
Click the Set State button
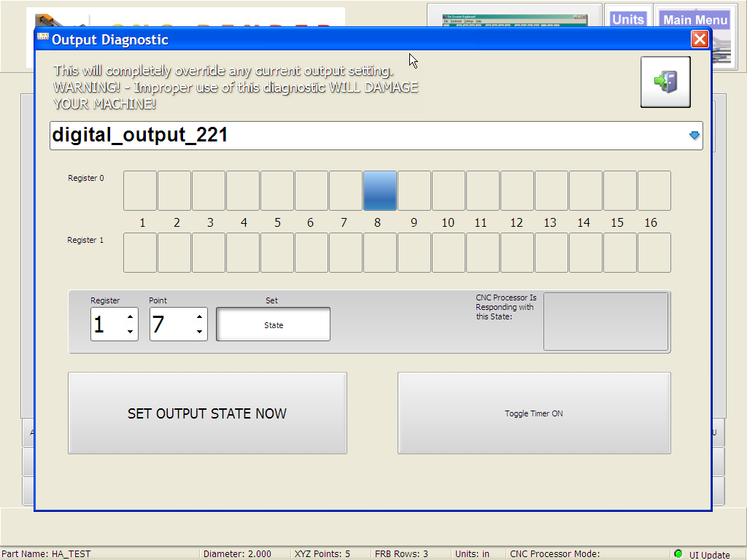coord(273,324)
